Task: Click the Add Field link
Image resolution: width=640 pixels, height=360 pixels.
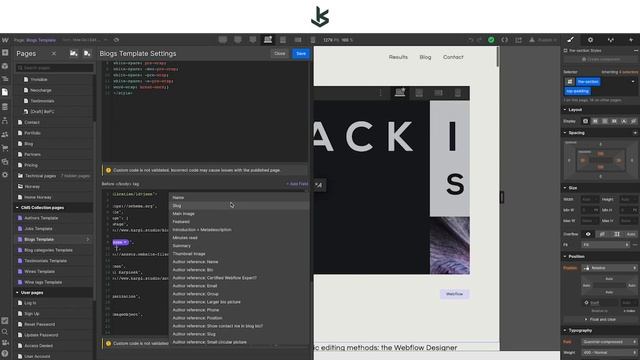Action: 297,184
